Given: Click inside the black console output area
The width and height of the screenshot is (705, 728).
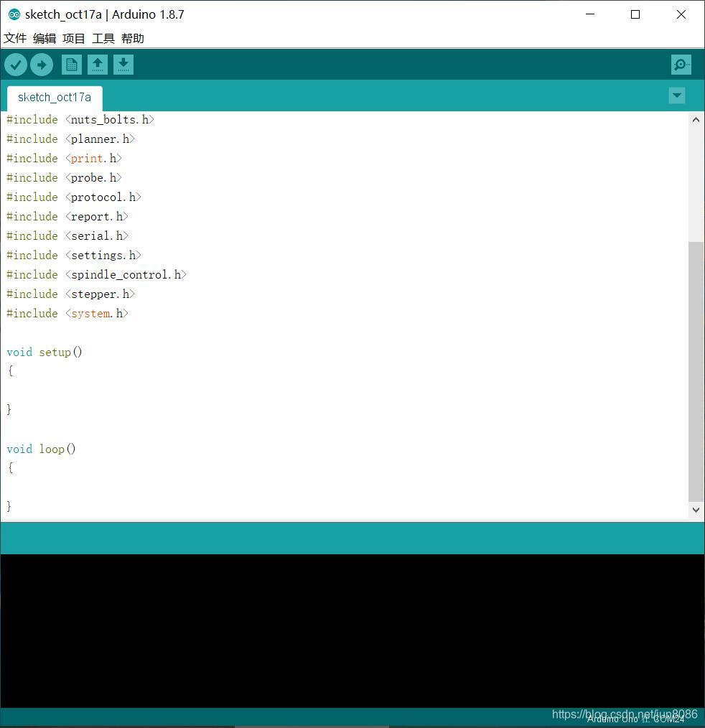Looking at the screenshot, I should (x=352, y=630).
